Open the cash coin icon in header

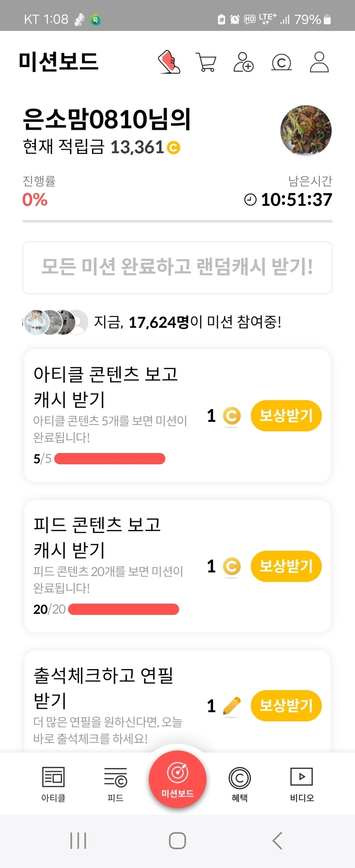pos(281,62)
